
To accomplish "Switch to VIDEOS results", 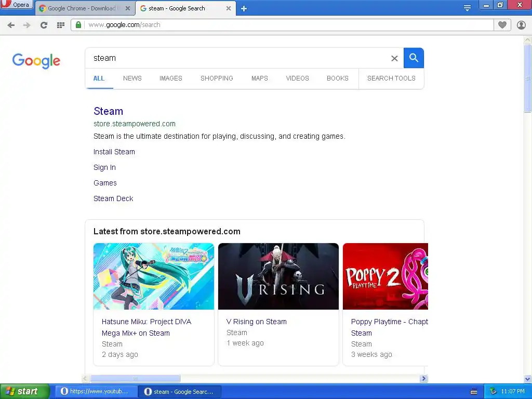I will [297, 78].
